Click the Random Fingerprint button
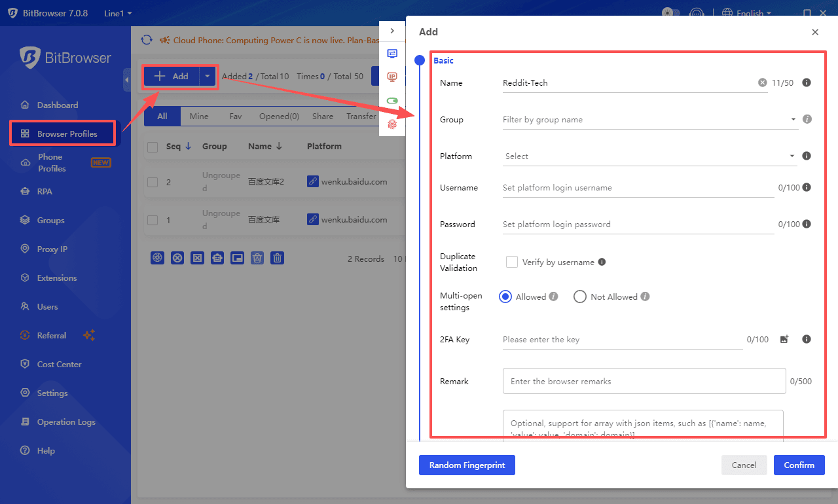The height and width of the screenshot is (504, 838). click(x=467, y=465)
